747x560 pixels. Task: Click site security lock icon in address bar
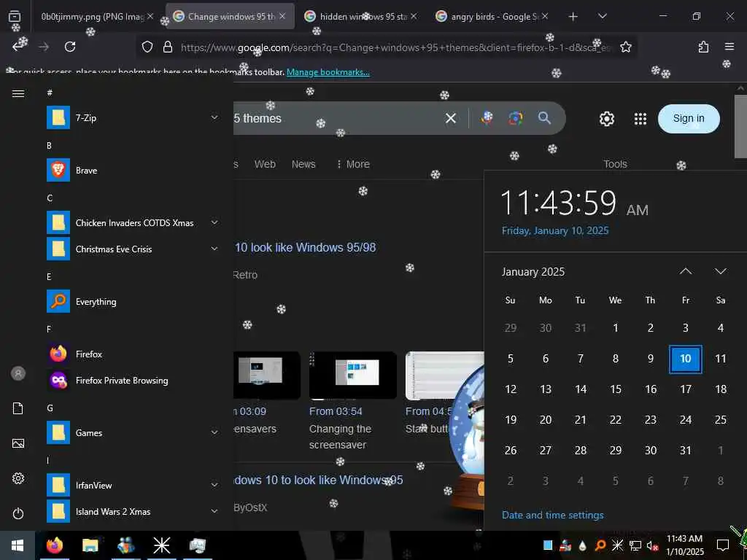pos(167,47)
